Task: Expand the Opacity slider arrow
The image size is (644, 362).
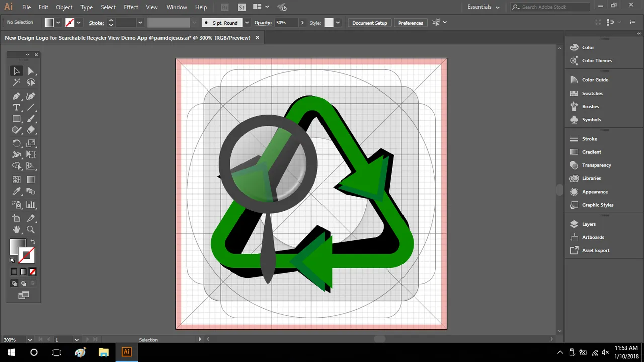Action: [x=302, y=23]
